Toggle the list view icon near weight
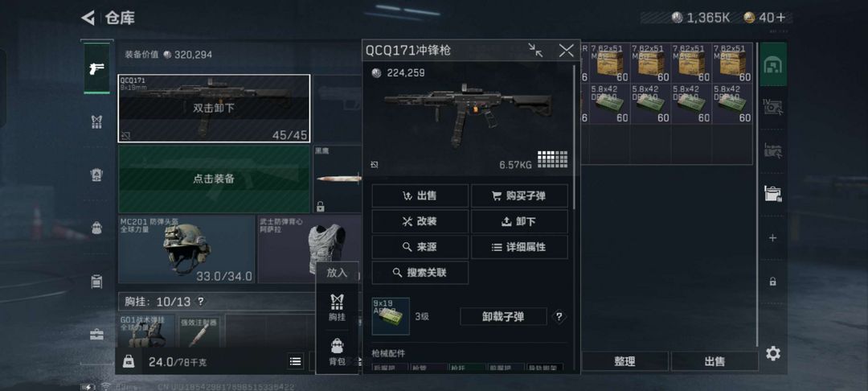 (296, 362)
